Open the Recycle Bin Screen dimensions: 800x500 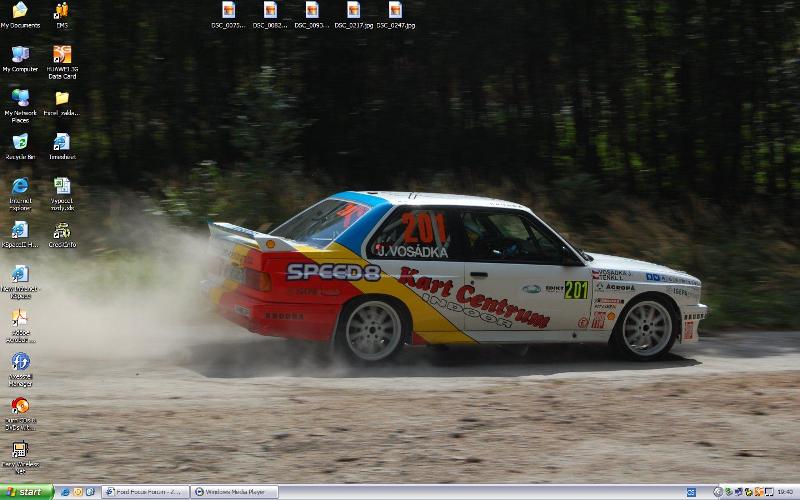click(x=20, y=143)
